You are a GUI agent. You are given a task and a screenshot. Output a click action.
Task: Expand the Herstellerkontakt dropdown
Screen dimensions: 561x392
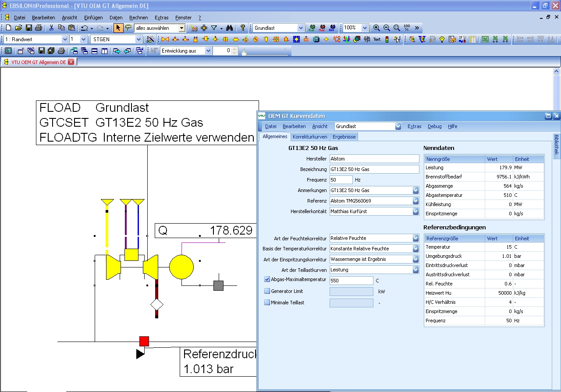(x=415, y=211)
